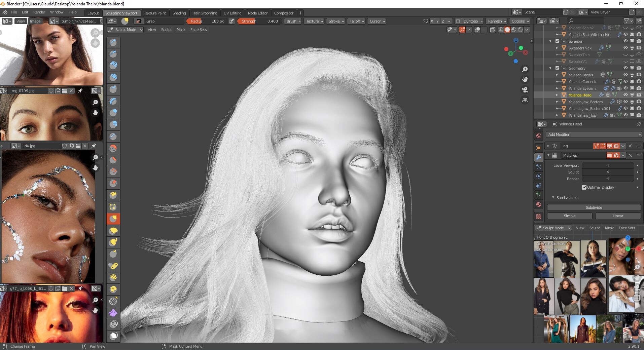The width and height of the screenshot is (644, 350).
Task: Open the Modifier properties wrench tab
Action: coord(539,157)
